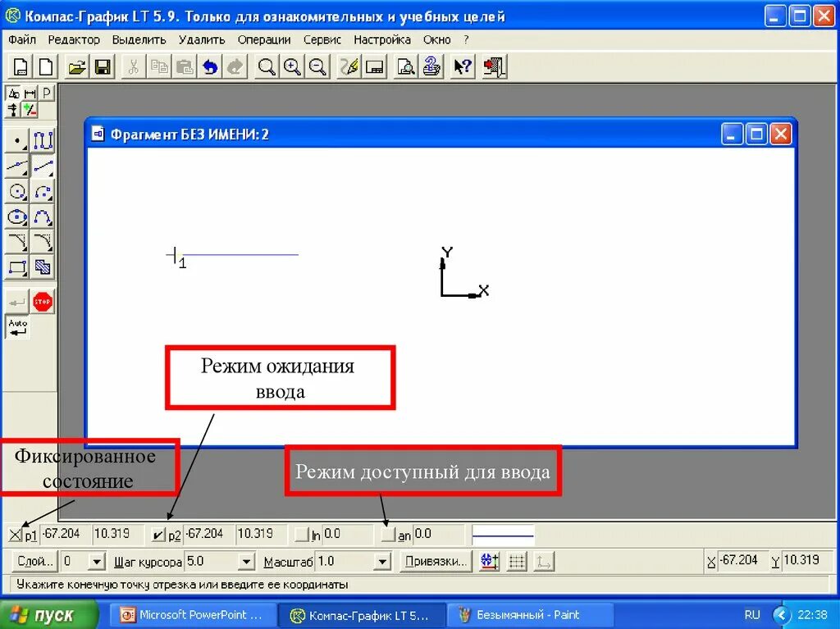Switch to the editing tools panel
The height and width of the screenshot is (629, 840).
(13, 111)
